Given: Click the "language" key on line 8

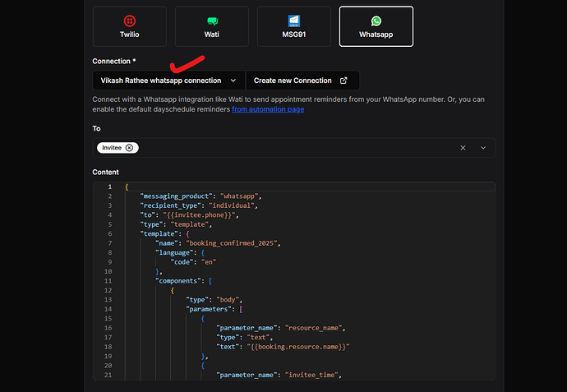Looking at the screenshot, I should coord(174,252).
